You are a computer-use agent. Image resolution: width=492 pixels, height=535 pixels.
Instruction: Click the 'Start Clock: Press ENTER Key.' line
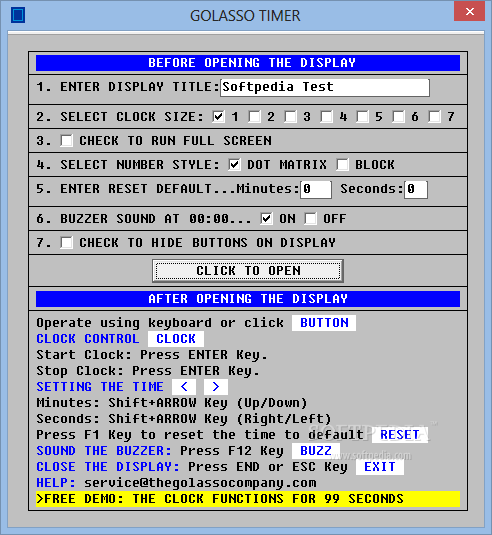pyautogui.click(x=152, y=355)
